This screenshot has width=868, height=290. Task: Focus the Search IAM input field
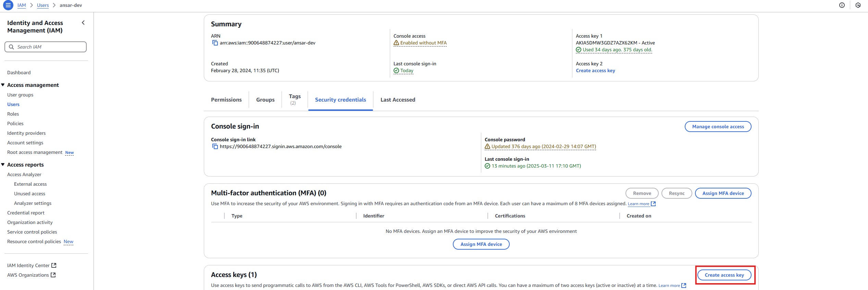click(46, 47)
